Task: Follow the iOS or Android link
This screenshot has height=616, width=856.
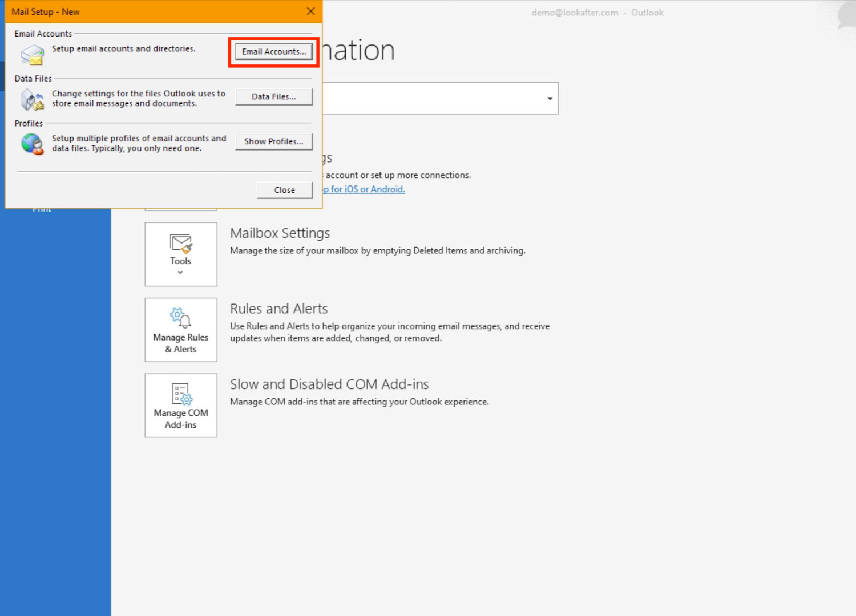Action: 365,189
